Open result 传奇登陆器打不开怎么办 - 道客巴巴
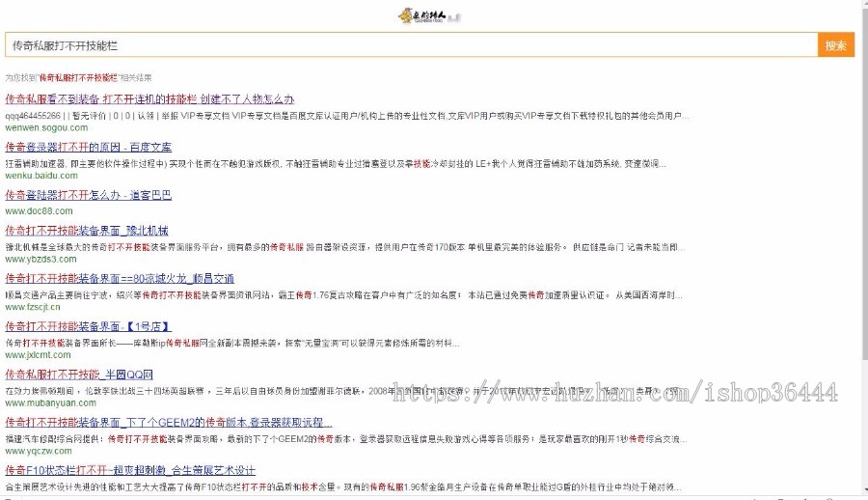Screen dimensions: 868x500 point(88,195)
